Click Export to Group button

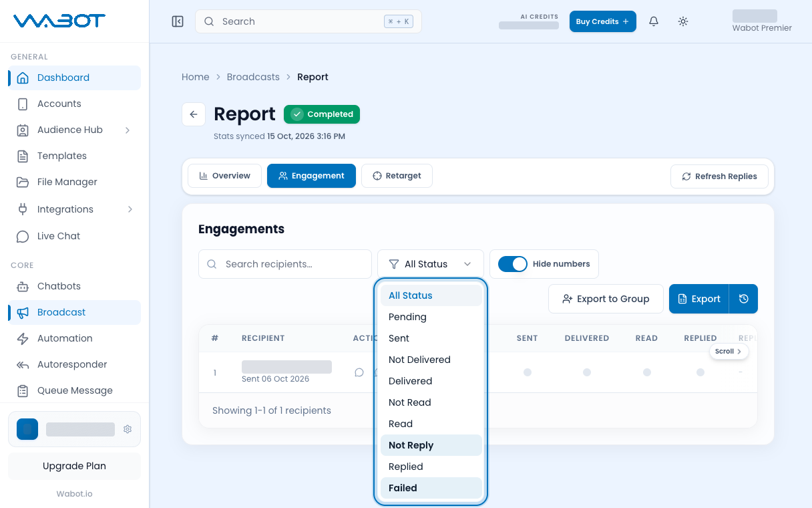click(606, 299)
